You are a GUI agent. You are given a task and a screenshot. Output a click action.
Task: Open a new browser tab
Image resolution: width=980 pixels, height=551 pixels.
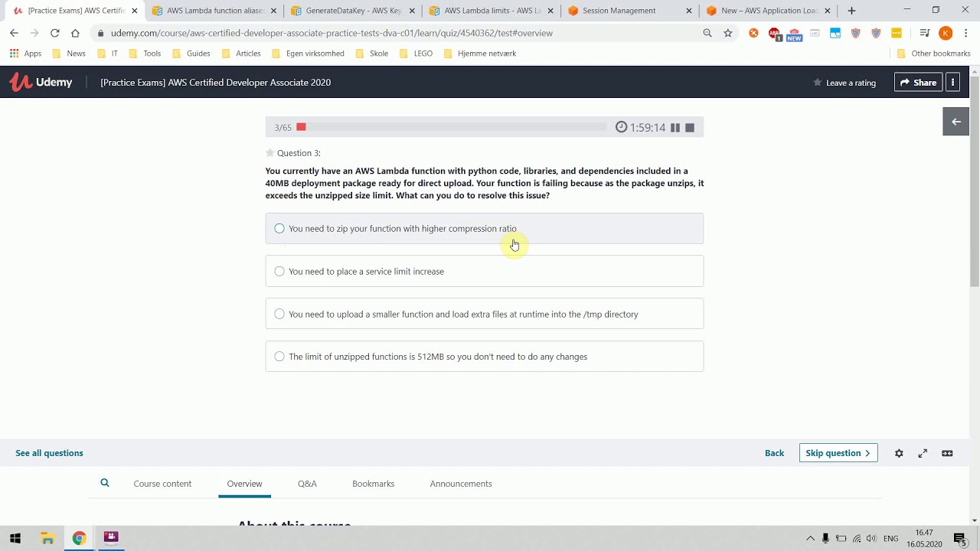[851, 11]
